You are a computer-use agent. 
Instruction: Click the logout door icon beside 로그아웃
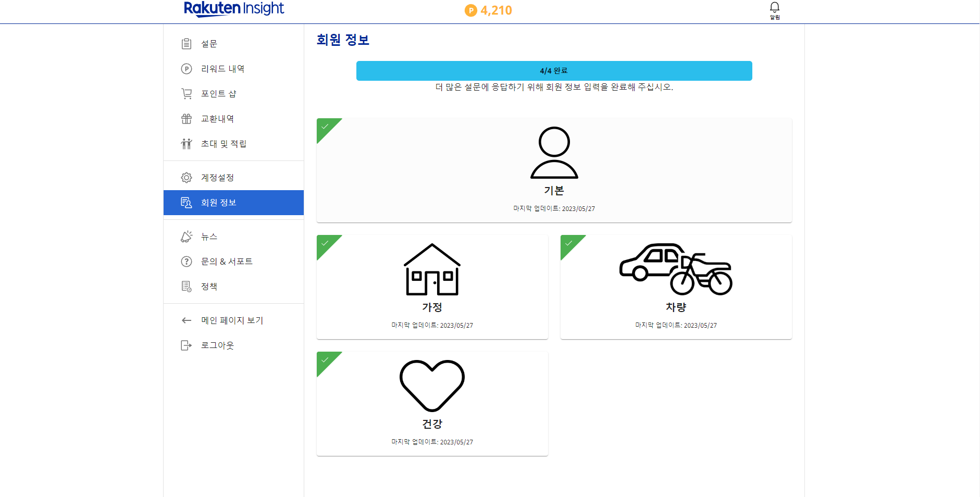coord(187,345)
